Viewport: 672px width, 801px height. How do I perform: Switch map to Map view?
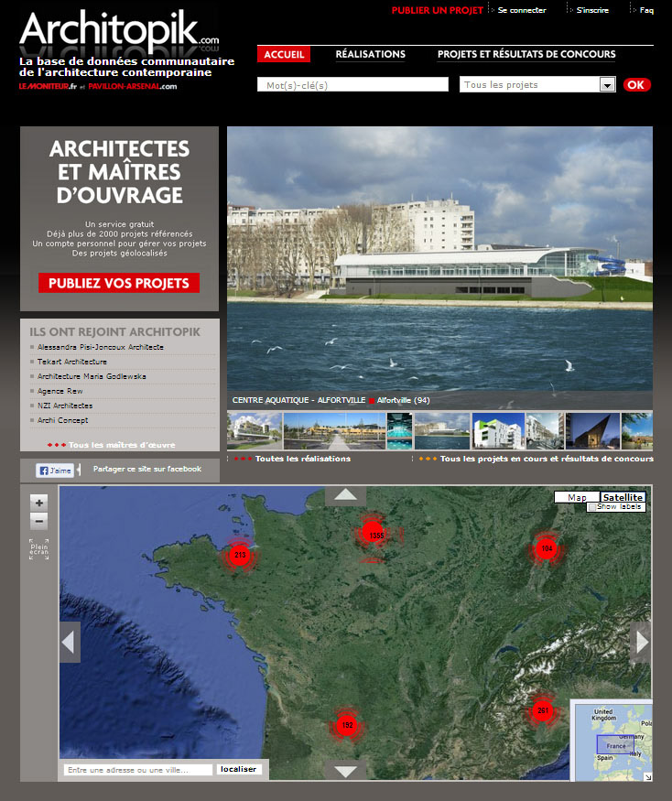[x=577, y=497]
